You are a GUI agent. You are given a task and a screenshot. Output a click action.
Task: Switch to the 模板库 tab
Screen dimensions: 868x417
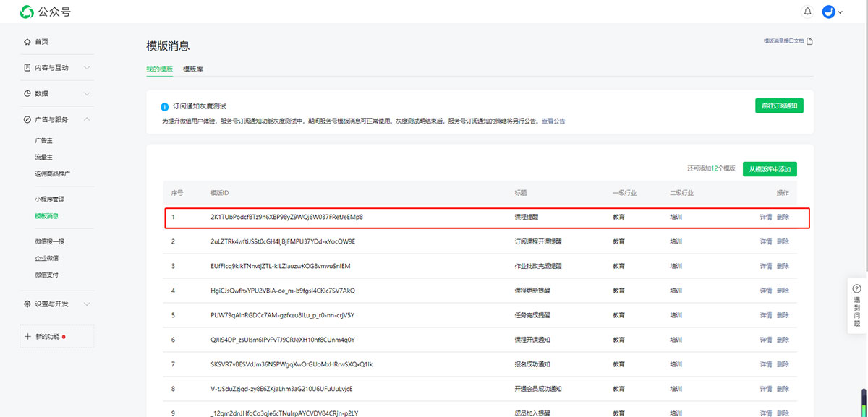click(193, 69)
